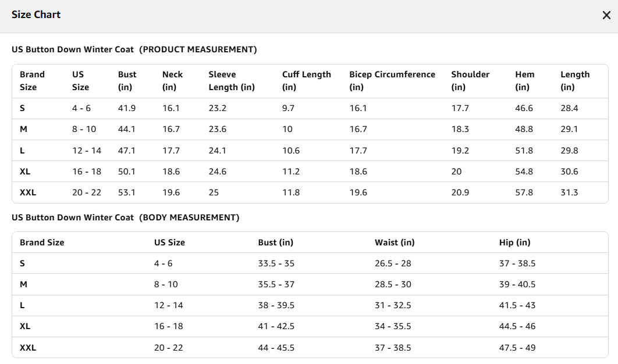Click the Size Chart title
Viewport: 618px width, 364px height.
36,15
